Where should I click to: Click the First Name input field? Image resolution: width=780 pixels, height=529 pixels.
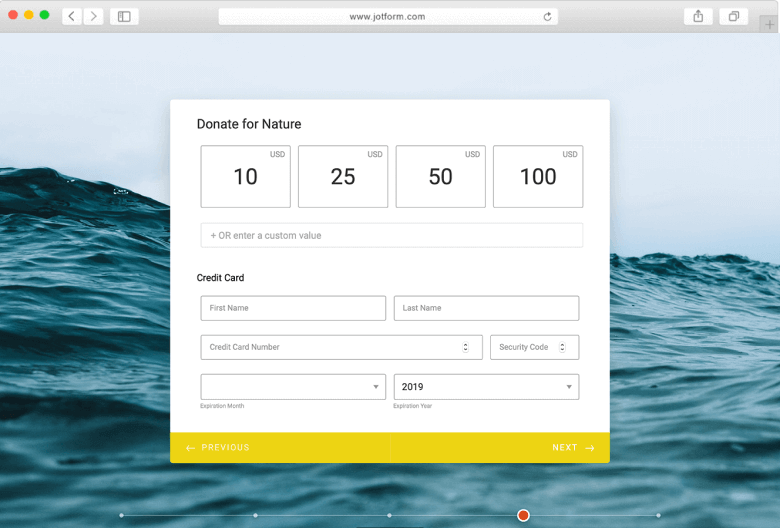pyautogui.click(x=293, y=308)
